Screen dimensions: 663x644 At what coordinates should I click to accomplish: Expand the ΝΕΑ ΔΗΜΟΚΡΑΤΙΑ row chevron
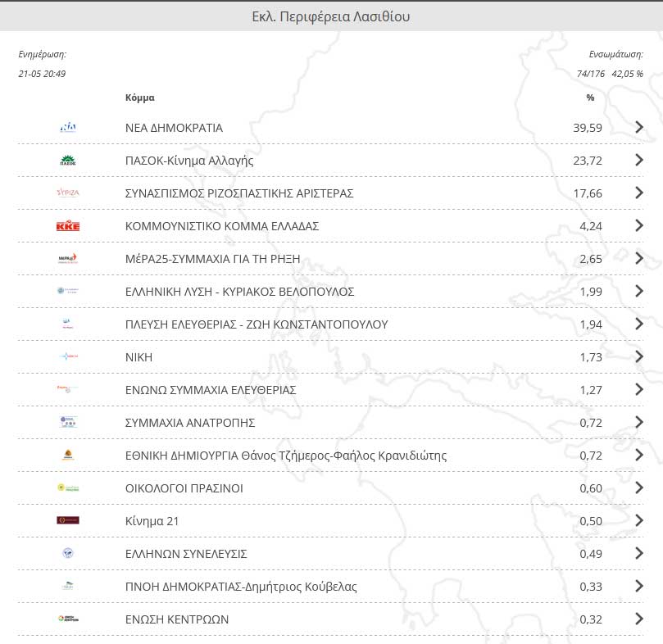click(639, 127)
